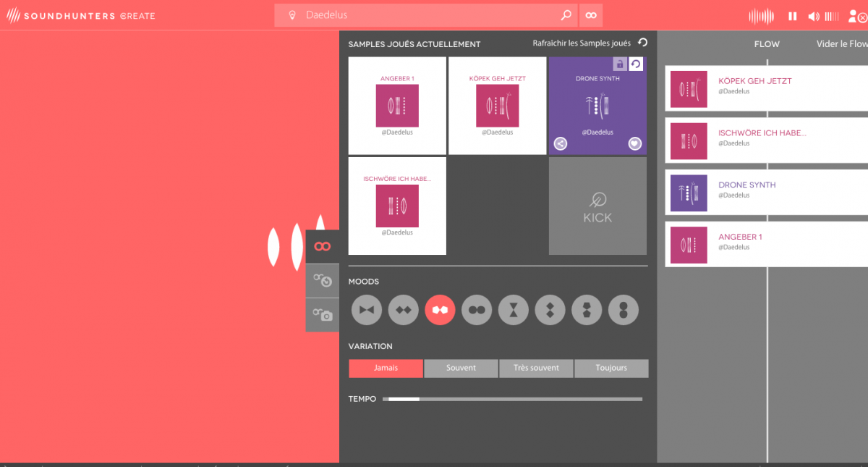This screenshot has height=467, width=868.
Task: Click Rafraîchir les Samples joués
Action: 590,43
